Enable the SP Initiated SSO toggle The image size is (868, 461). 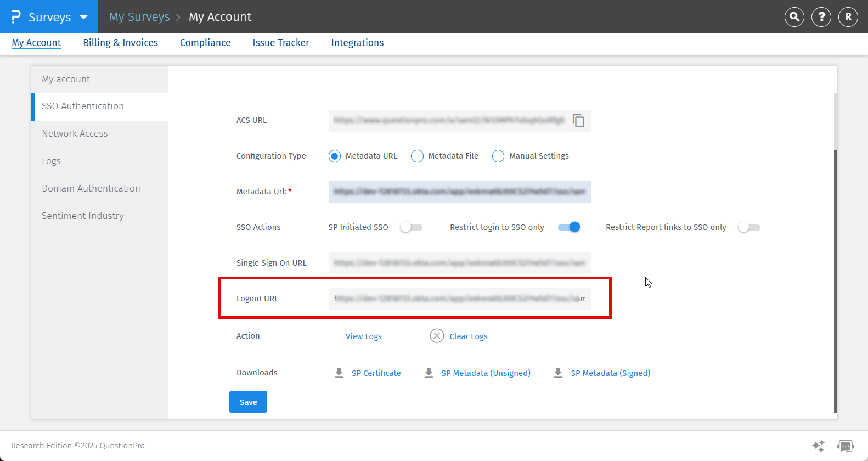point(411,227)
